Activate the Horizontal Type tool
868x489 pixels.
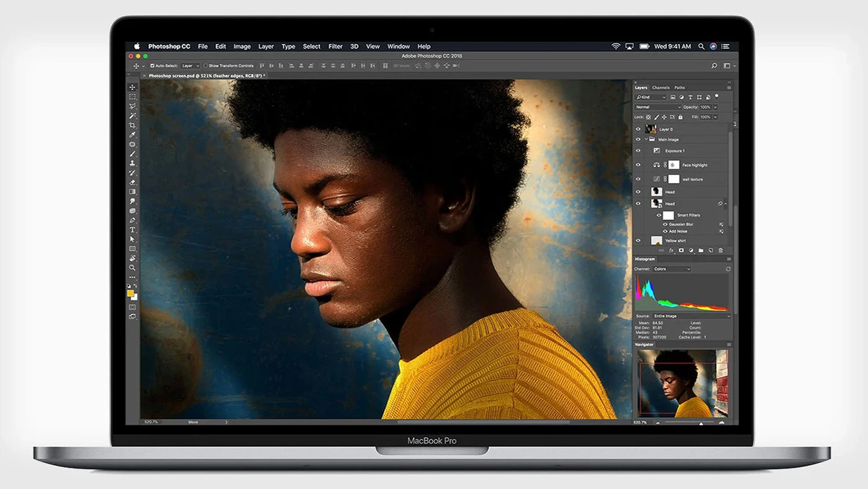[133, 230]
